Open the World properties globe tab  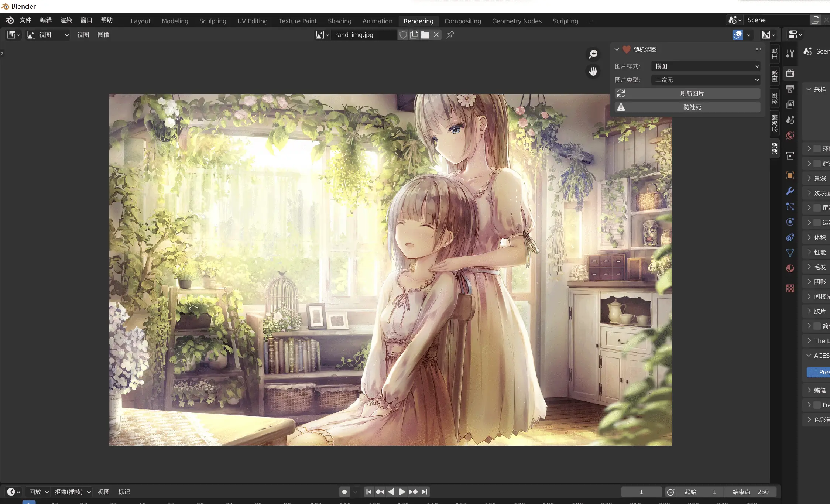(790, 136)
